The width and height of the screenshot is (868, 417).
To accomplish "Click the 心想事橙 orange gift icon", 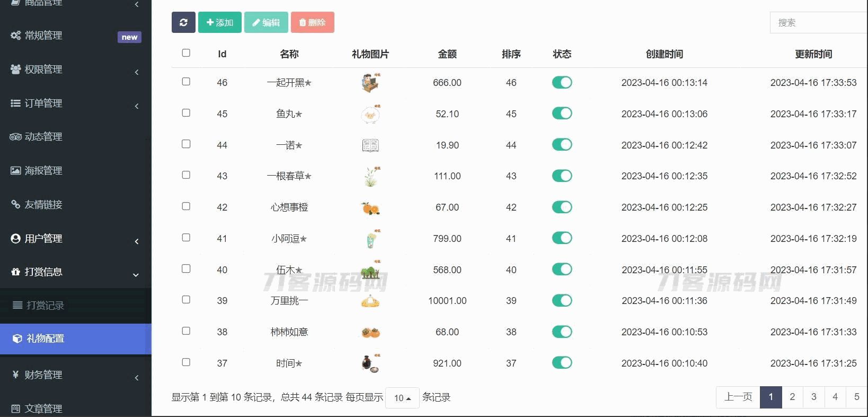I will pos(370,208).
